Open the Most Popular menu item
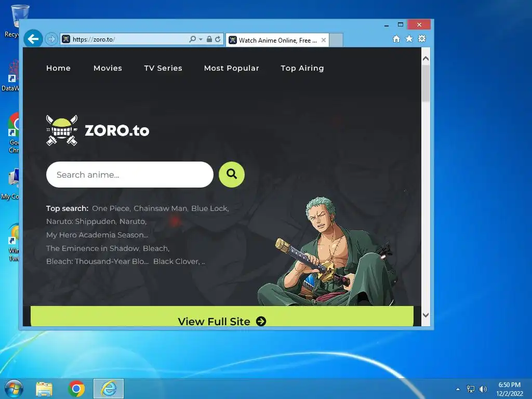532x399 pixels. tap(231, 68)
